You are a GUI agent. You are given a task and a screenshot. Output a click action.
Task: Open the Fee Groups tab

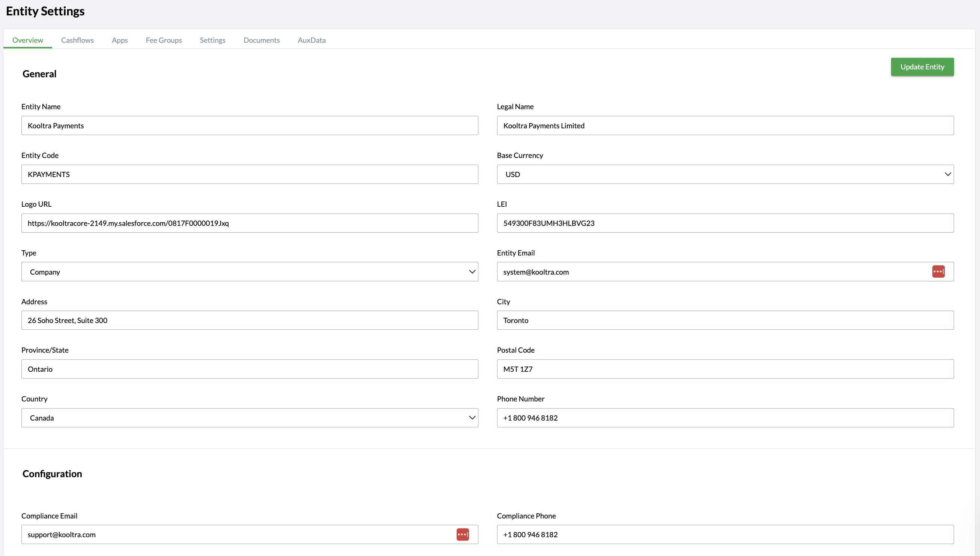tap(164, 40)
